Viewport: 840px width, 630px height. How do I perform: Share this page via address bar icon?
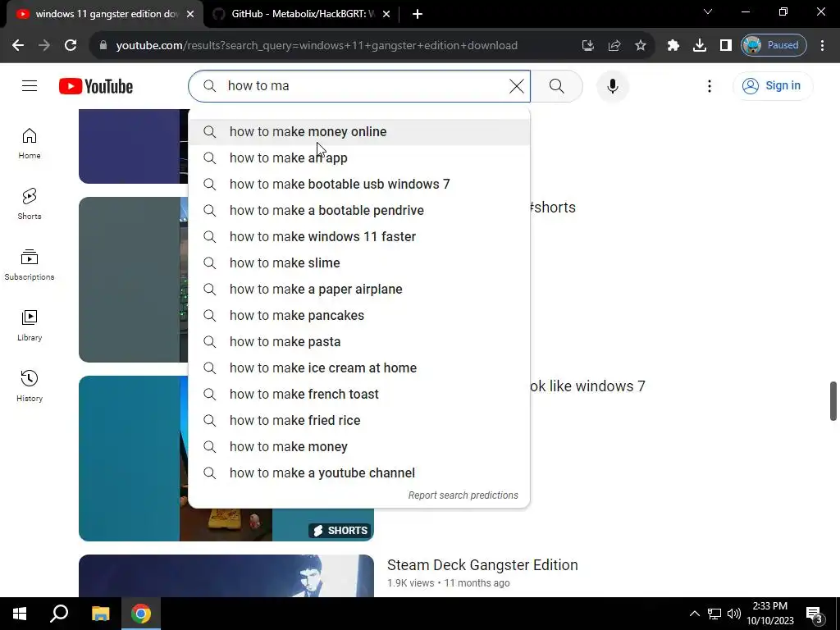coord(614,46)
